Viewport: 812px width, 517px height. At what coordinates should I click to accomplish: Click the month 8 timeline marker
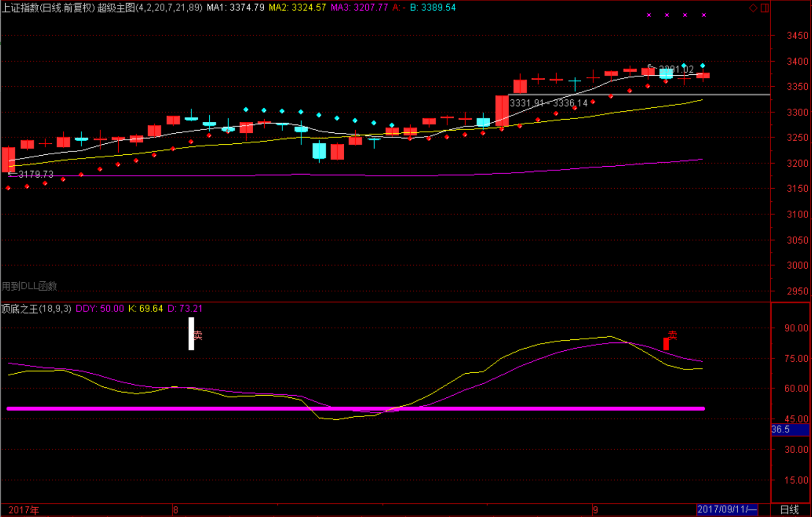click(x=175, y=510)
